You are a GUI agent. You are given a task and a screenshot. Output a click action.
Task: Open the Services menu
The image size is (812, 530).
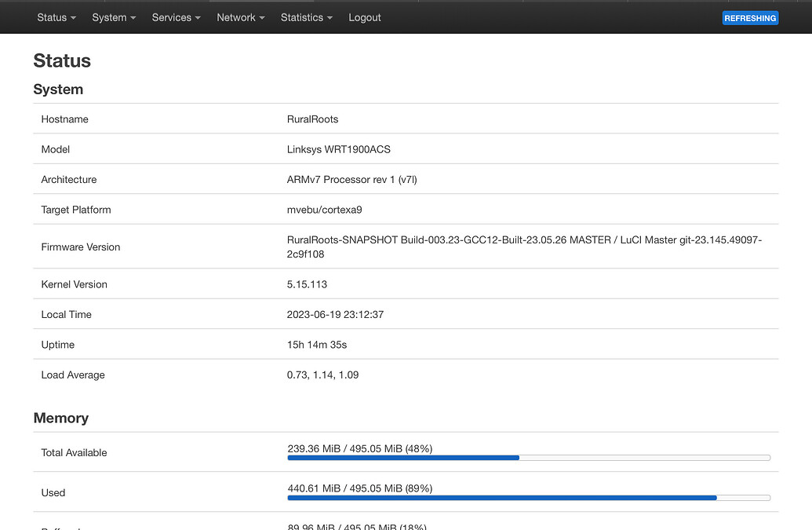pos(174,16)
